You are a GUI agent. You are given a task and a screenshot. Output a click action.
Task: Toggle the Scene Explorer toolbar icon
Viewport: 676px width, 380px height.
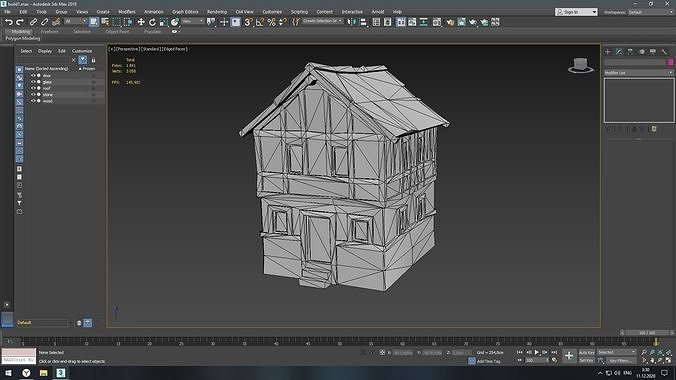pyautogui.click(x=376, y=22)
